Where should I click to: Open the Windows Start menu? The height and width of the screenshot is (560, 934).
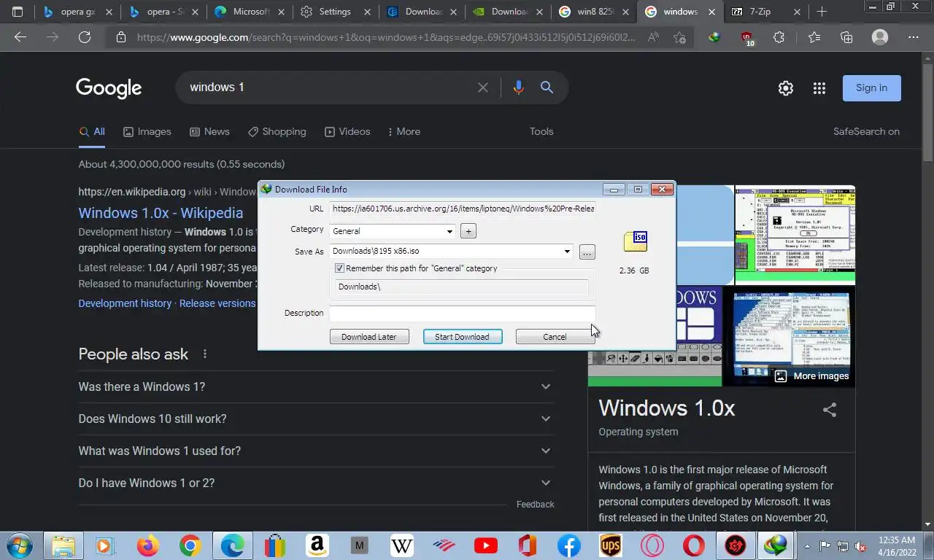tap(19, 545)
